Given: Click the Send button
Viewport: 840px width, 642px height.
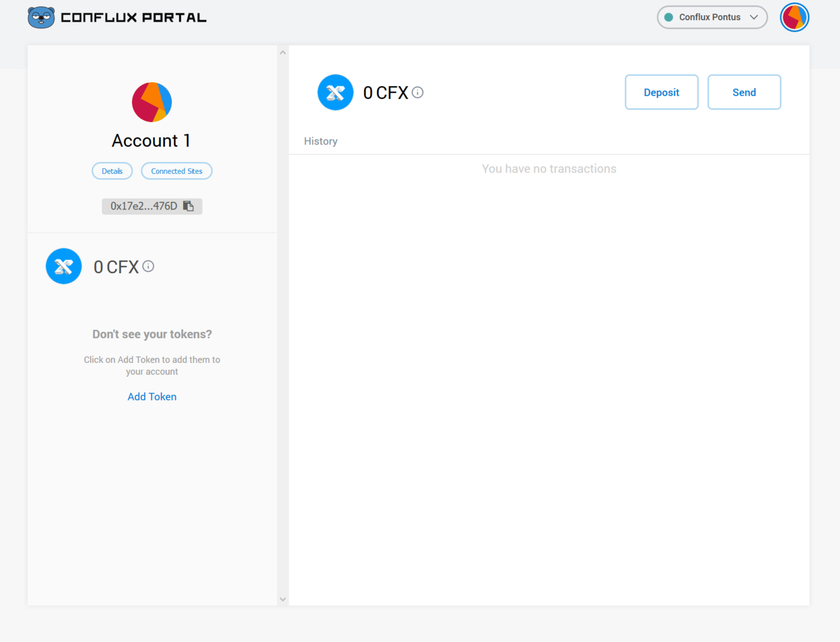Looking at the screenshot, I should click(744, 93).
